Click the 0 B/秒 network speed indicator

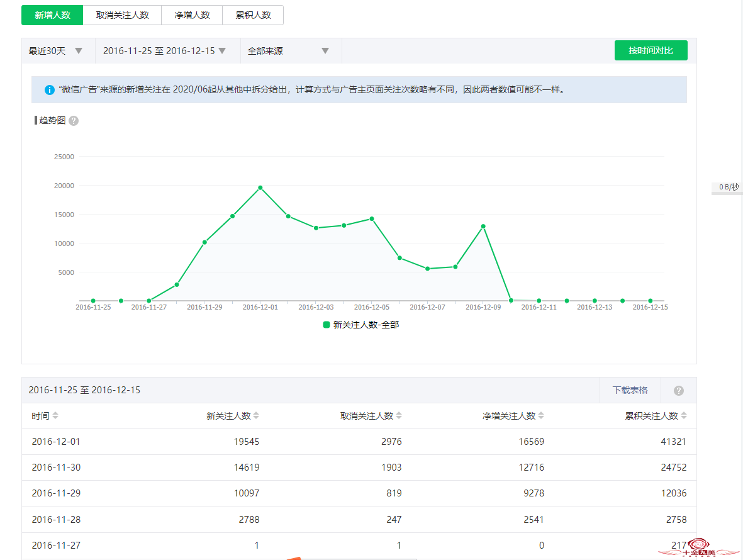pyautogui.click(x=729, y=187)
